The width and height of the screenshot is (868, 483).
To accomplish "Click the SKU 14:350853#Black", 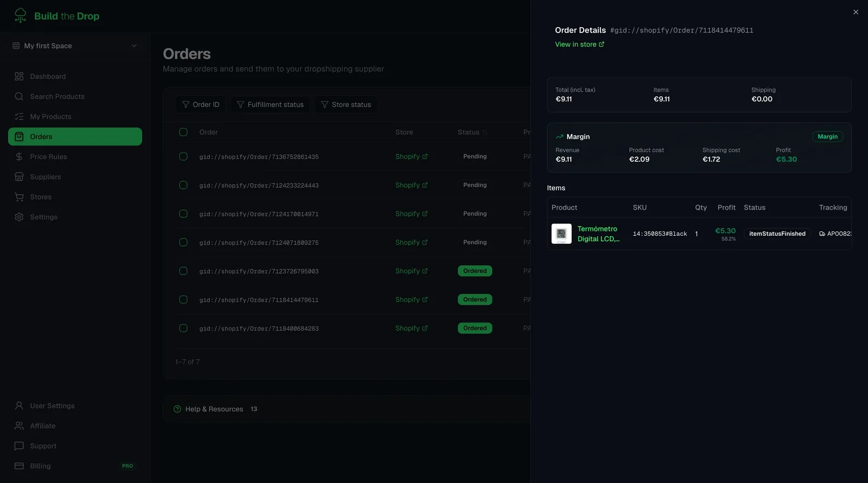I will 660,234.
